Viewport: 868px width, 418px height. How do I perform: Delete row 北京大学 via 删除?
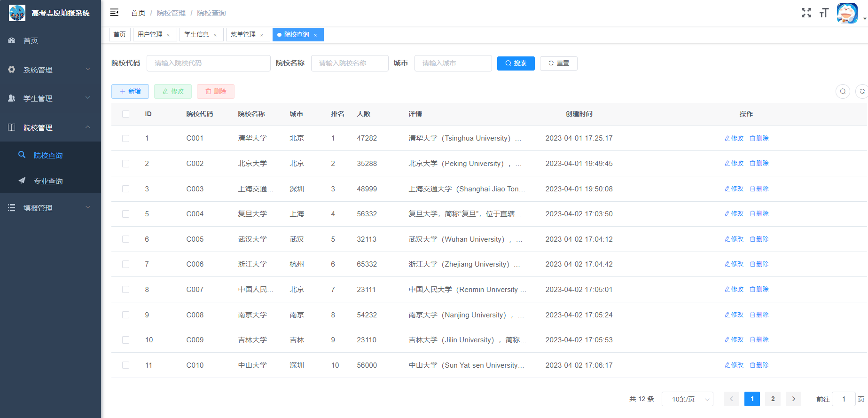[x=759, y=163]
